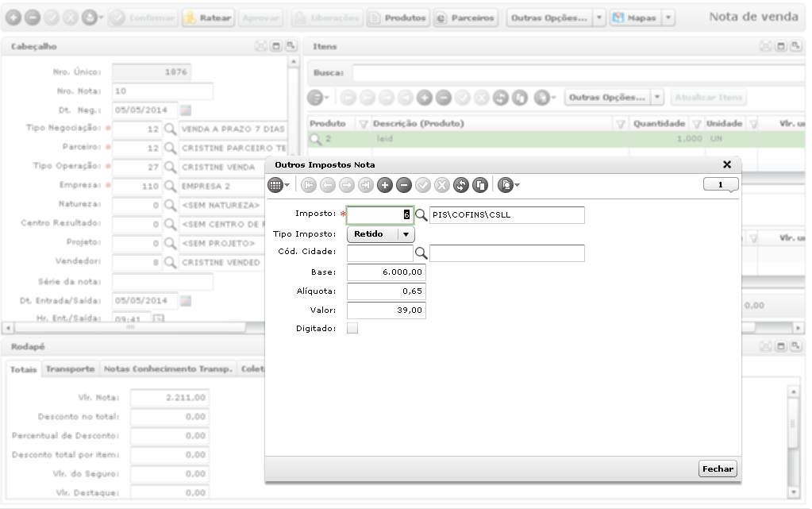Viewport: 812px width, 509px height.
Task: Remove tax record in Outros Impostos dialog
Action: [404, 185]
